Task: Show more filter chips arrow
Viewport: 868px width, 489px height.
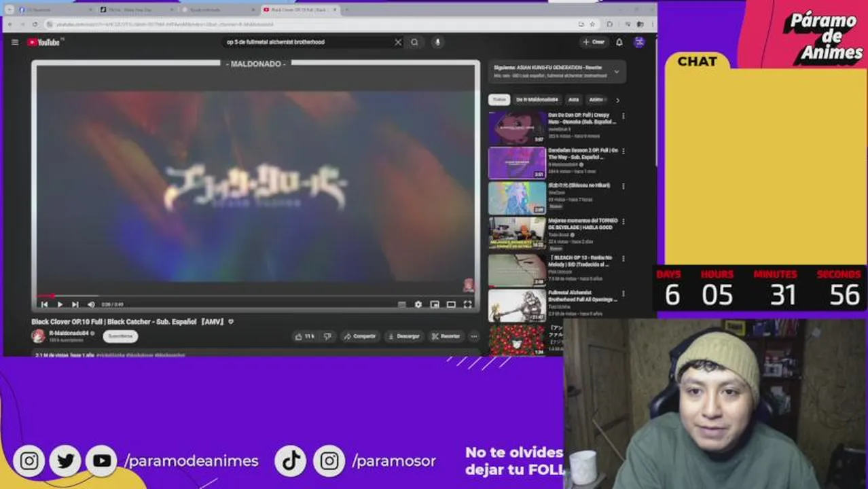Action: click(x=617, y=100)
